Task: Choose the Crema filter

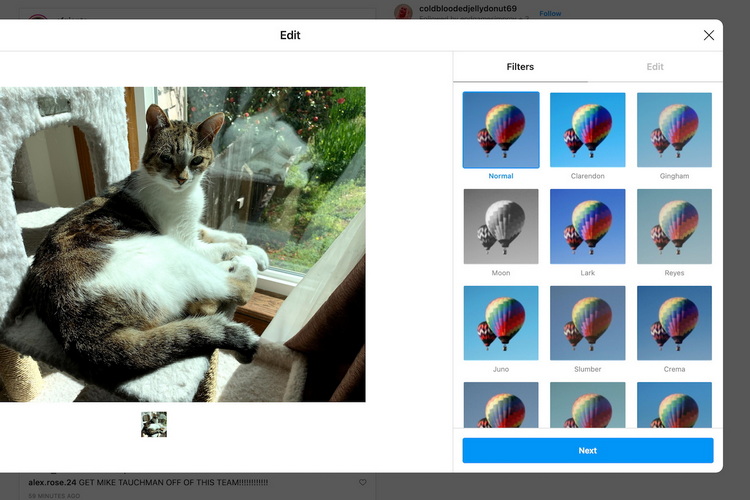Action: click(674, 323)
